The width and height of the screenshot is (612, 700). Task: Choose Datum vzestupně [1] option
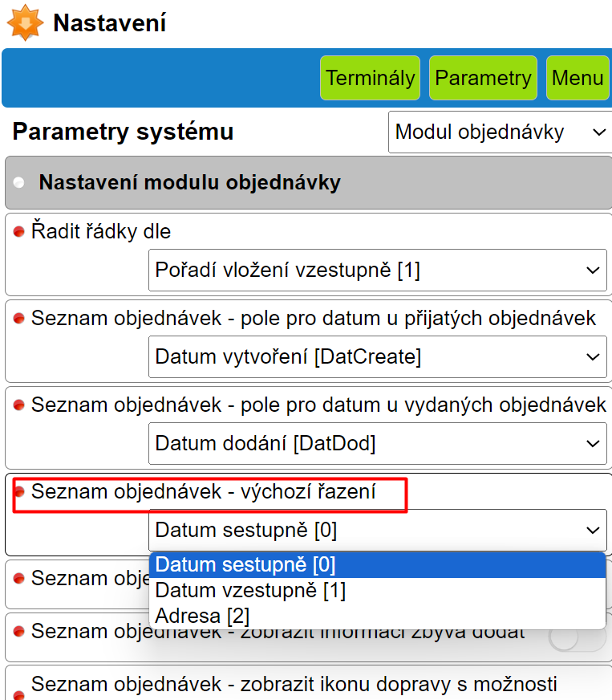[x=377, y=591]
